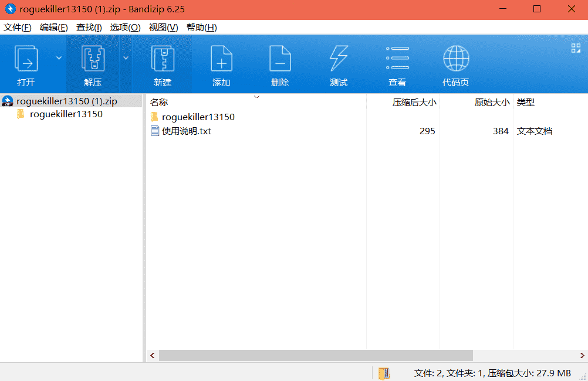
Task: Expand the dropdown arrow beside 打开
Action: (59, 58)
